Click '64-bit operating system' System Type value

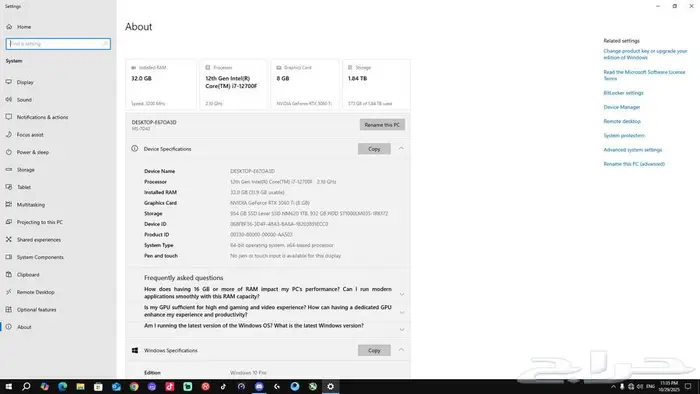(282, 245)
